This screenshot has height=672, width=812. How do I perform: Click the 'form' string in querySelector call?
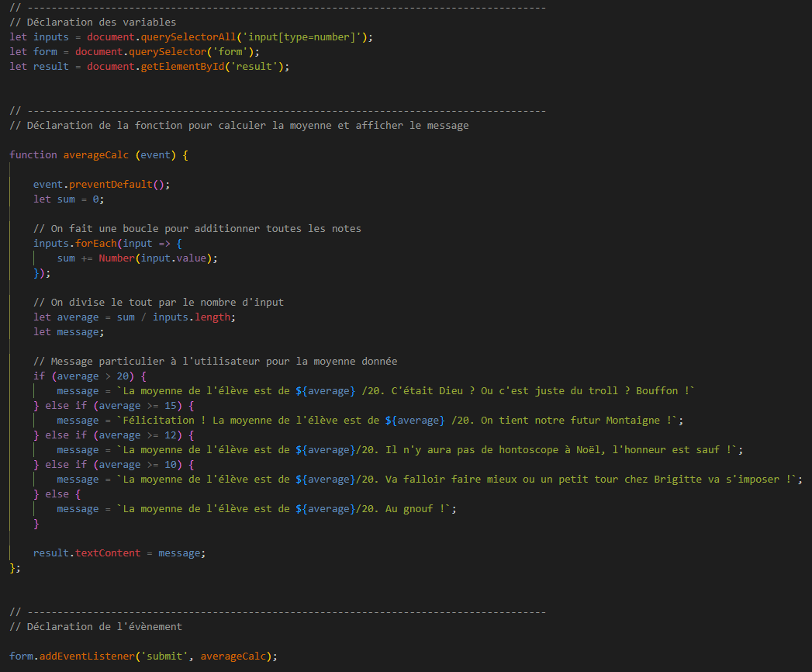[230, 52]
